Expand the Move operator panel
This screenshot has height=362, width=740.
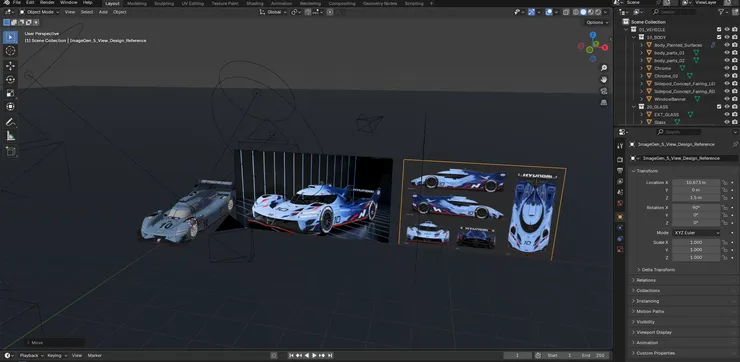click(55, 343)
